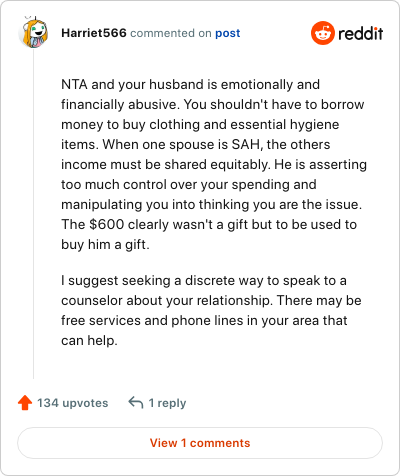Image resolution: width=400 pixels, height=476 pixels.
Task: Open the "1 reply" link
Action: (167, 403)
